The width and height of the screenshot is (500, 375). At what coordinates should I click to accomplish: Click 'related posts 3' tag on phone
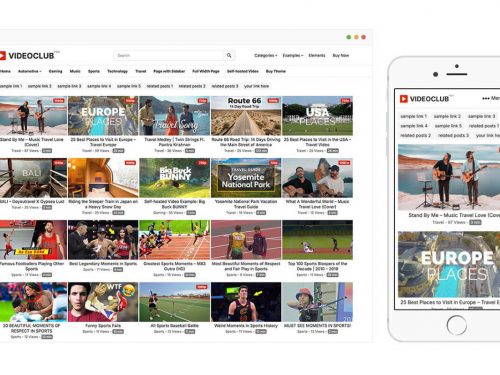tap(453, 135)
